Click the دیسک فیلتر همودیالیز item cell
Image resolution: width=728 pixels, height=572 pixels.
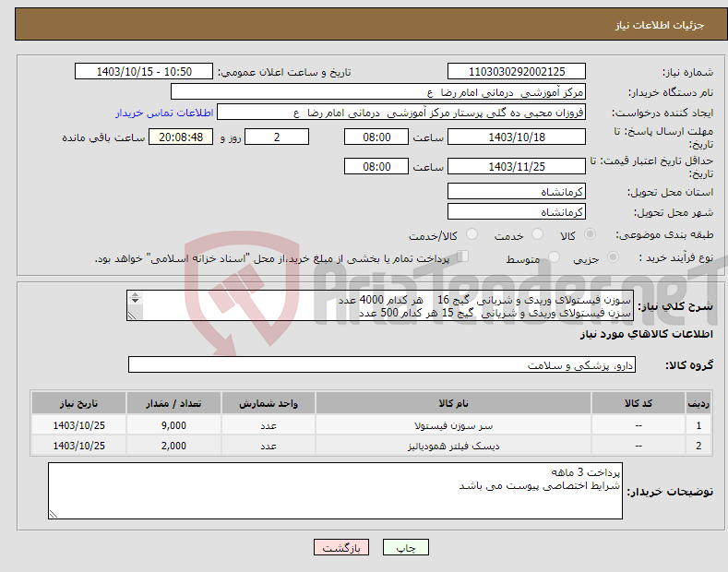pyautogui.click(x=453, y=446)
